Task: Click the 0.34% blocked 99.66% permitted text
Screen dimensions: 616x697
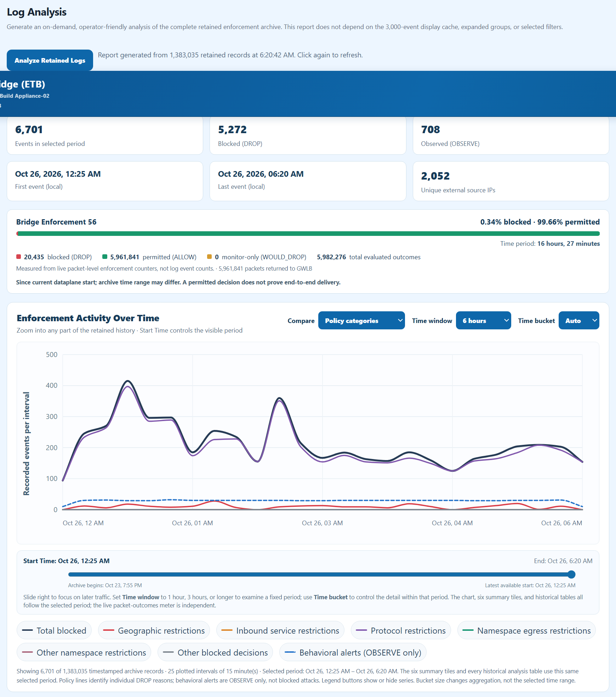Action: pos(540,222)
